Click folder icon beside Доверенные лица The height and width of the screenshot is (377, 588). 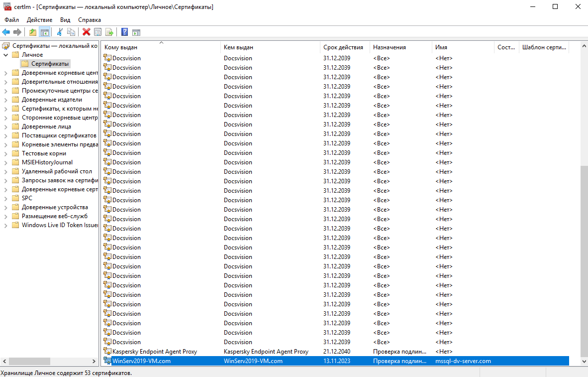click(15, 126)
